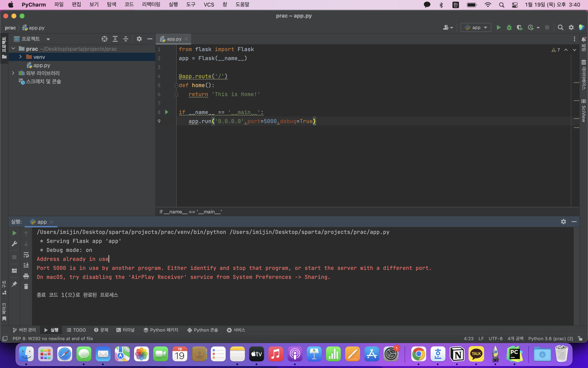Click the prac breadcrumb in navigation bar
588x368 pixels.
(x=10, y=28)
